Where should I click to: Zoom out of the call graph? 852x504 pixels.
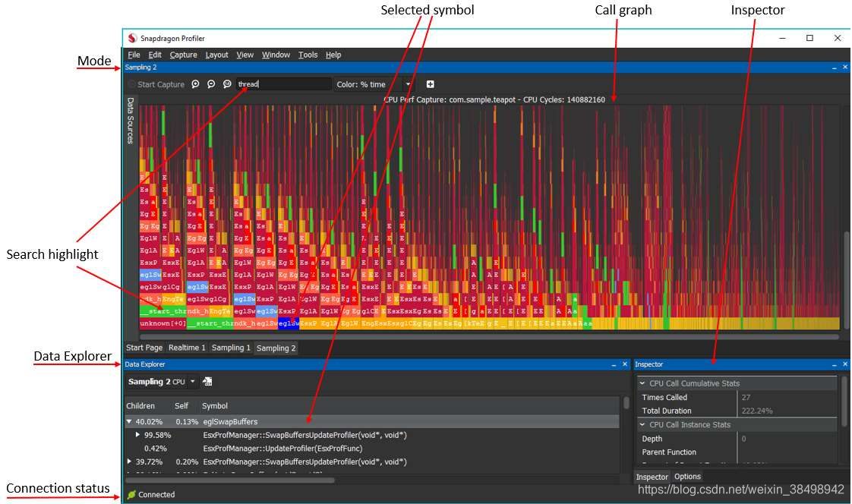tap(211, 84)
